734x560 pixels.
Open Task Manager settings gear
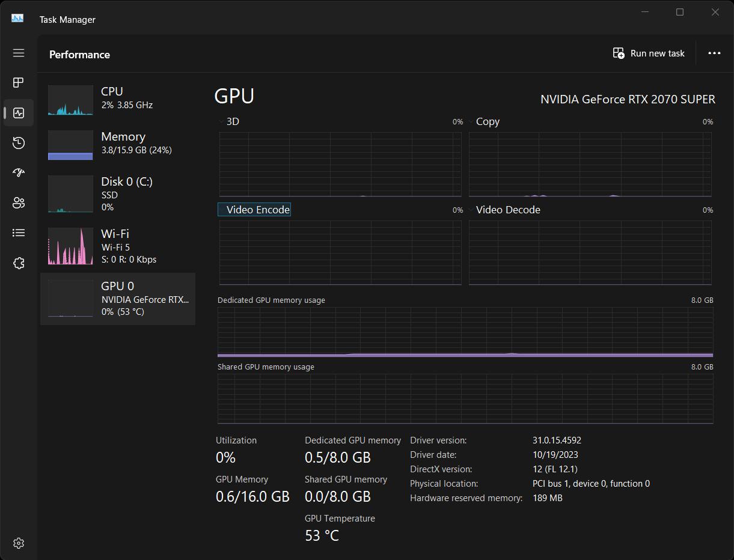[19, 543]
